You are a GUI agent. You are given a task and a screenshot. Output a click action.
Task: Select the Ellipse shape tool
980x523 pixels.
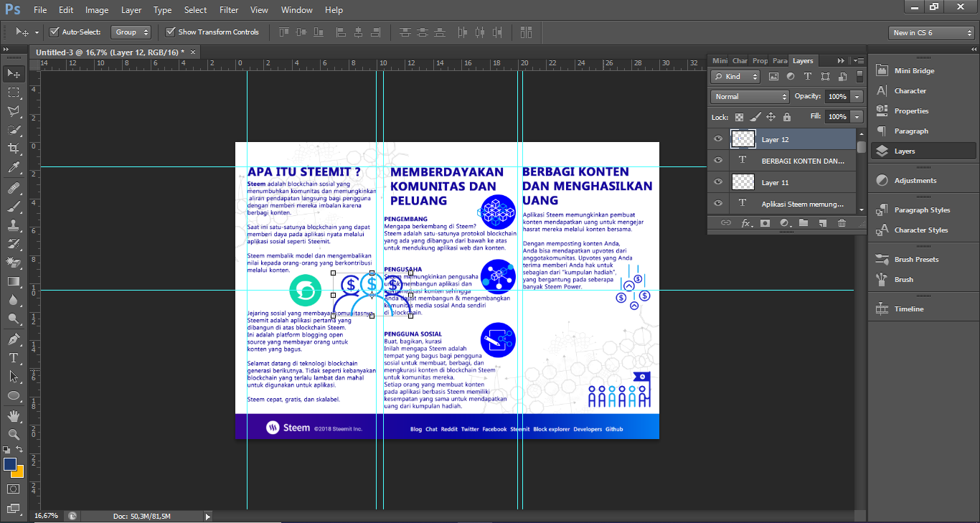[14, 395]
